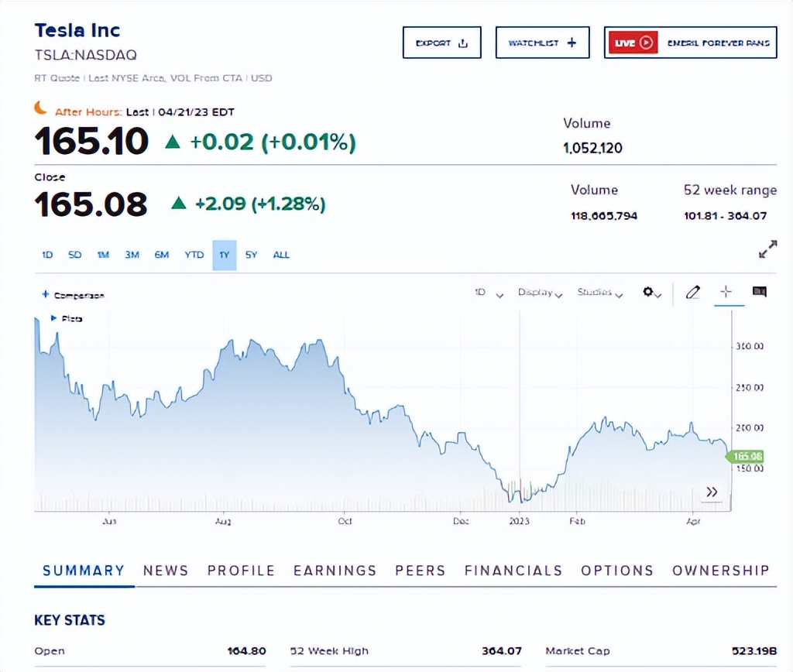Open the PEERS tab
The height and width of the screenshot is (672, 793).
(420, 571)
